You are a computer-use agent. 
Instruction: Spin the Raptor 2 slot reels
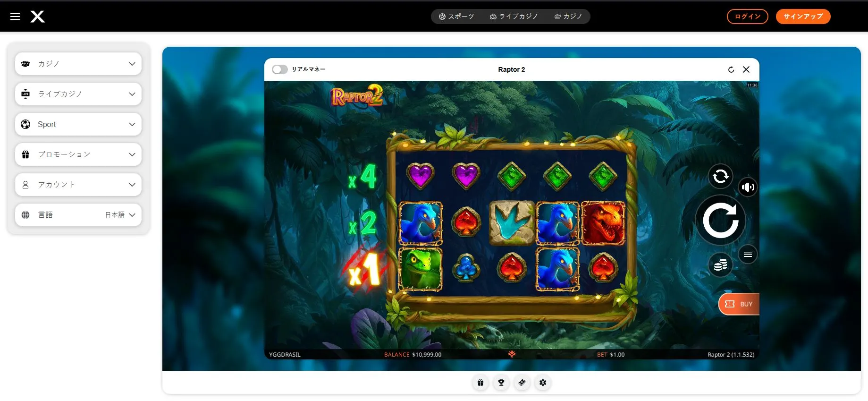click(720, 220)
